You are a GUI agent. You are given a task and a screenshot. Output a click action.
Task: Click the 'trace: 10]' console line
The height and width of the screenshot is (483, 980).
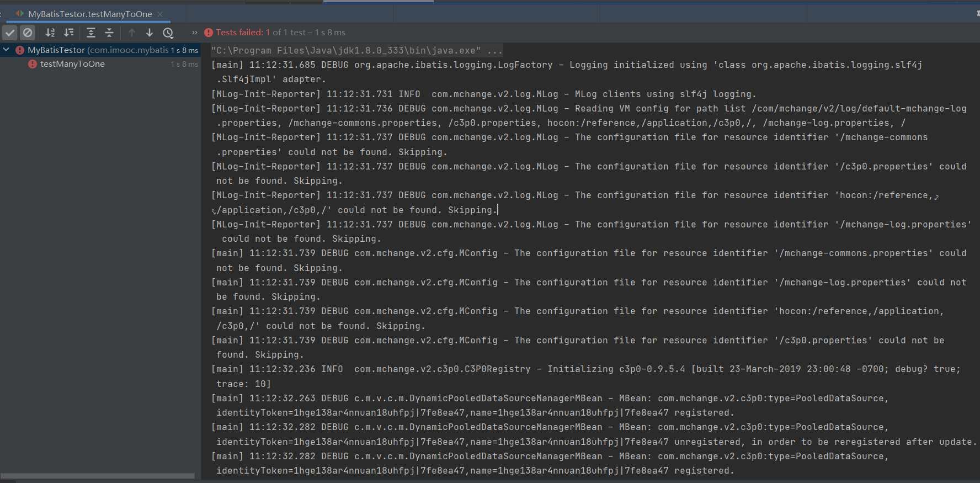coord(243,384)
